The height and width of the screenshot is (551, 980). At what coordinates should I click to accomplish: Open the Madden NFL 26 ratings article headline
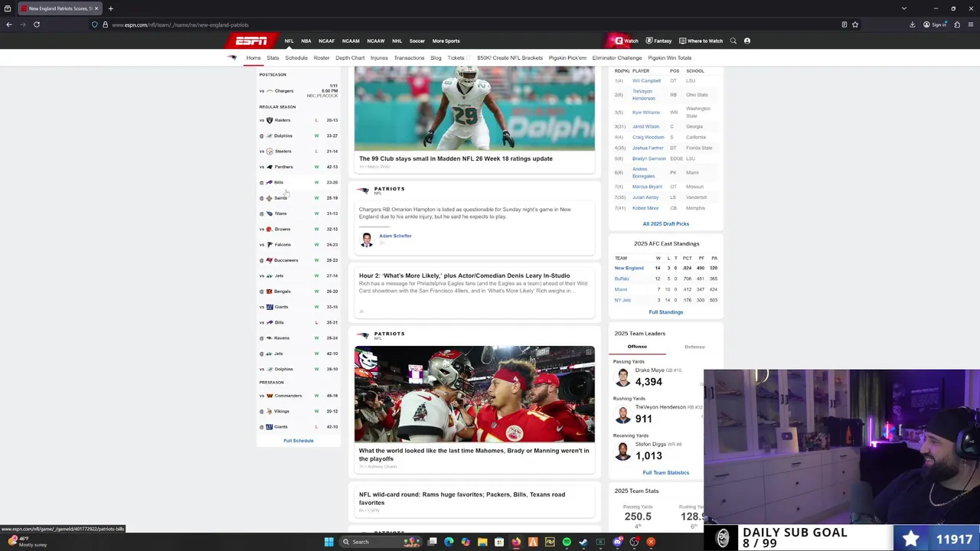click(456, 158)
